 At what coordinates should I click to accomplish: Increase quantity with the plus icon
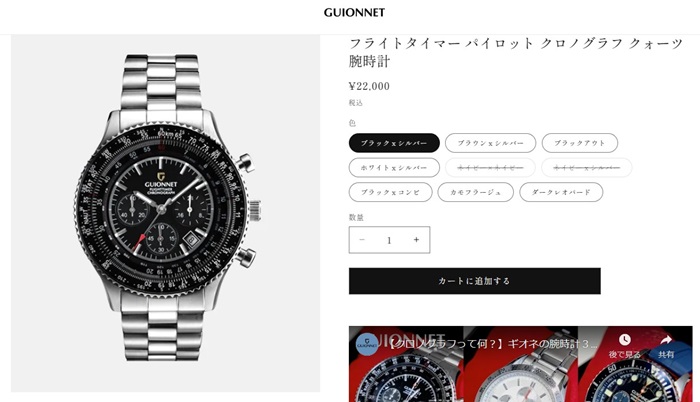(416, 240)
